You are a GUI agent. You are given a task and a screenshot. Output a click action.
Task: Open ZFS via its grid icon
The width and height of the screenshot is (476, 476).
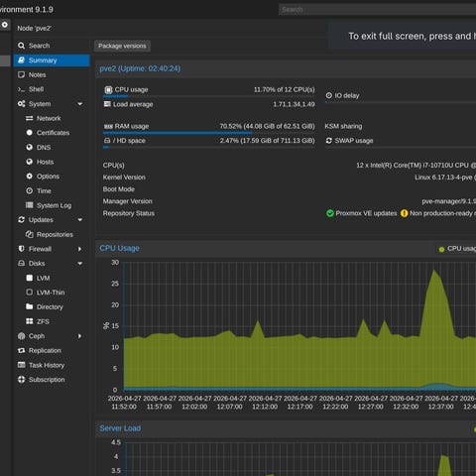(30, 321)
